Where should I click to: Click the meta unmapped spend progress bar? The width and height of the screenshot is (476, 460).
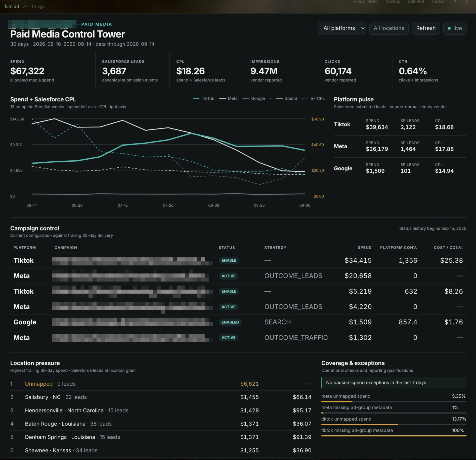[x=394, y=402]
